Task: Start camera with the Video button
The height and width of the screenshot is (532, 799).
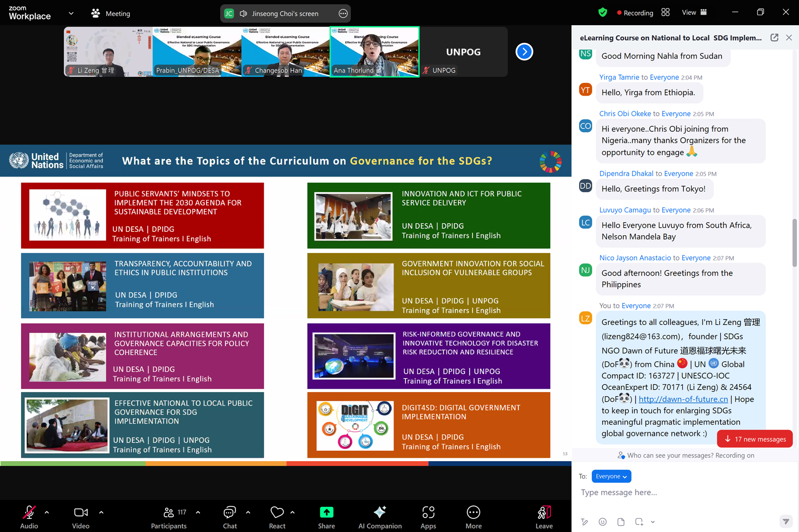Action: (81, 517)
